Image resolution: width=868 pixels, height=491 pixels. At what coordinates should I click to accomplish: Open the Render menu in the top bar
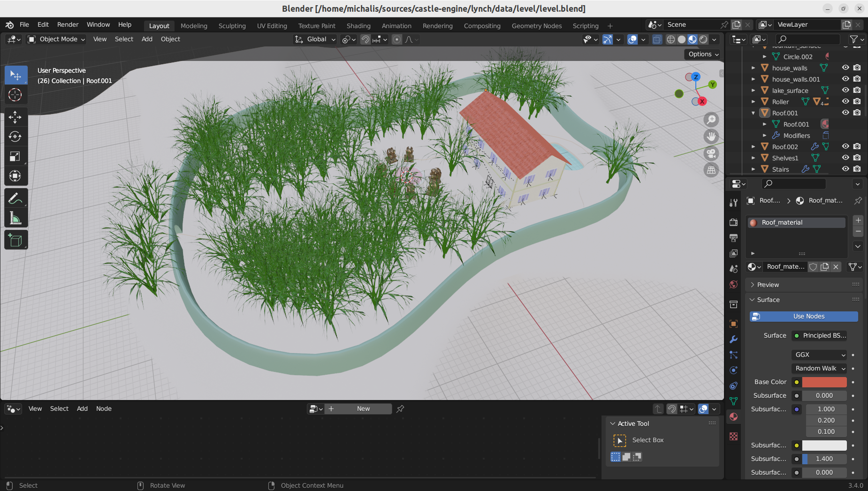tap(68, 24)
